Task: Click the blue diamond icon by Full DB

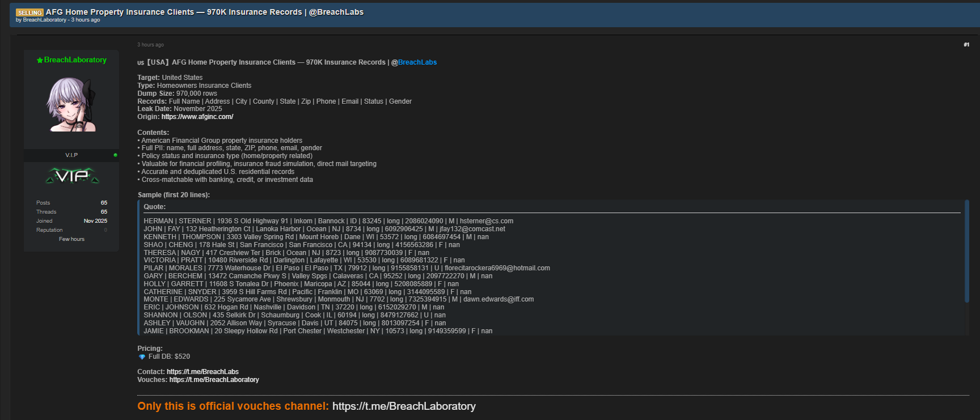Action: coord(142,357)
